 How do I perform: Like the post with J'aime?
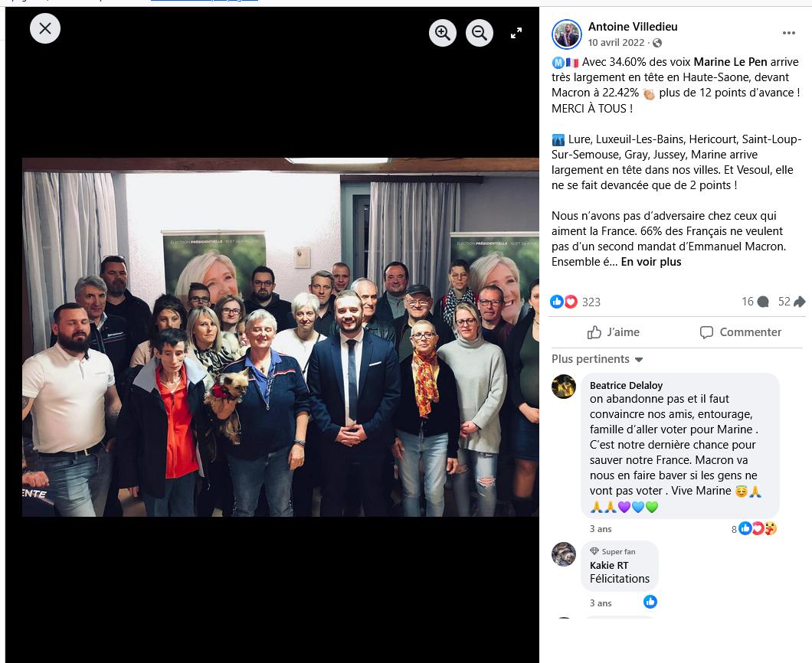click(613, 332)
